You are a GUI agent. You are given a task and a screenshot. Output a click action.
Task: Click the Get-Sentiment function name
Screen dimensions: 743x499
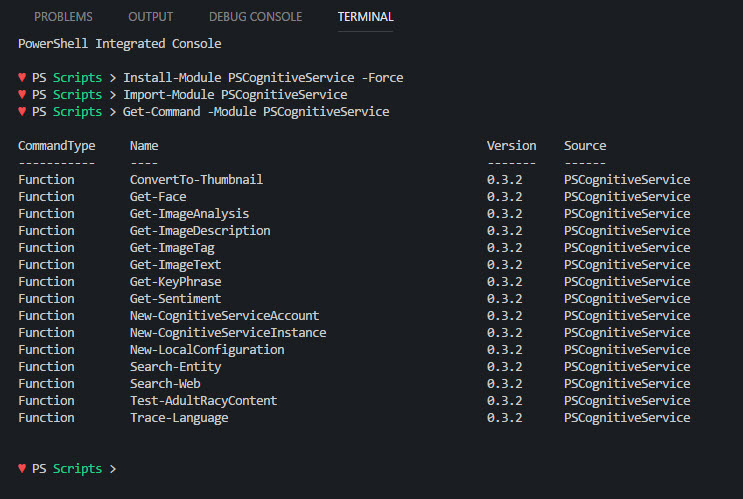coord(175,299)
